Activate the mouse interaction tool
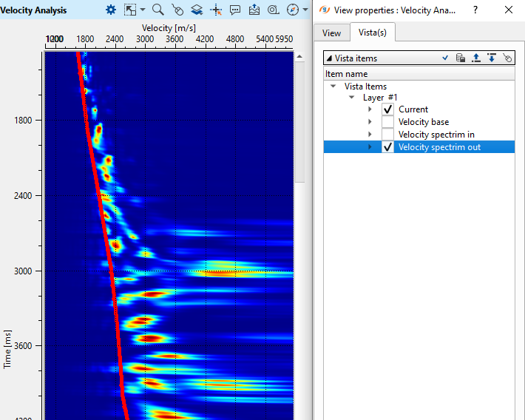This screenshot has height=420, width=525. [x=177, y=10]
